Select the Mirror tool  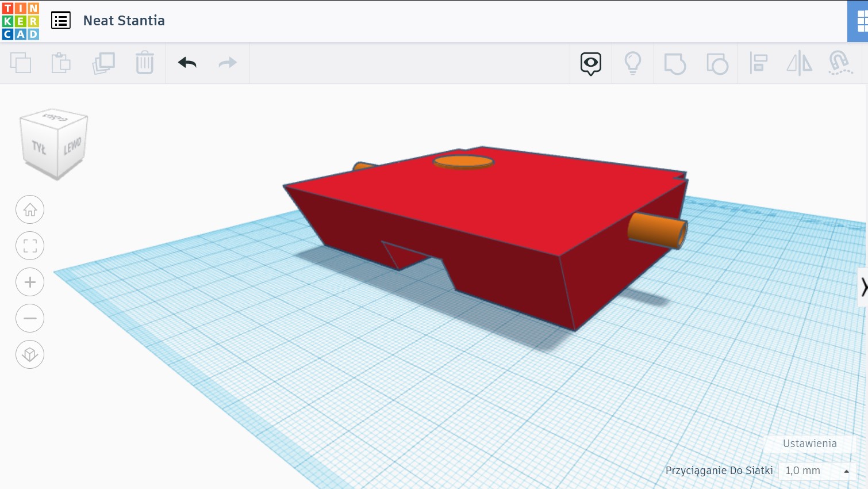pyautogui.click(x=799, y=63)
